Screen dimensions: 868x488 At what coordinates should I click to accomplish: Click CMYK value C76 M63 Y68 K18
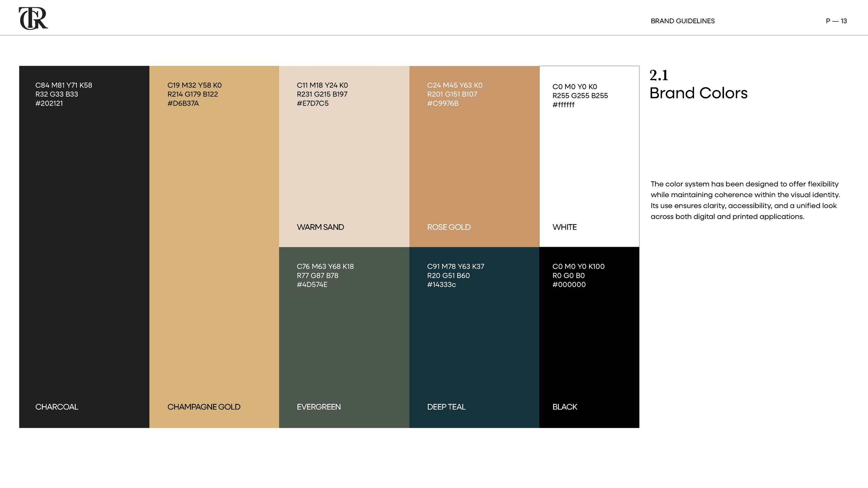tap(325, 267)
